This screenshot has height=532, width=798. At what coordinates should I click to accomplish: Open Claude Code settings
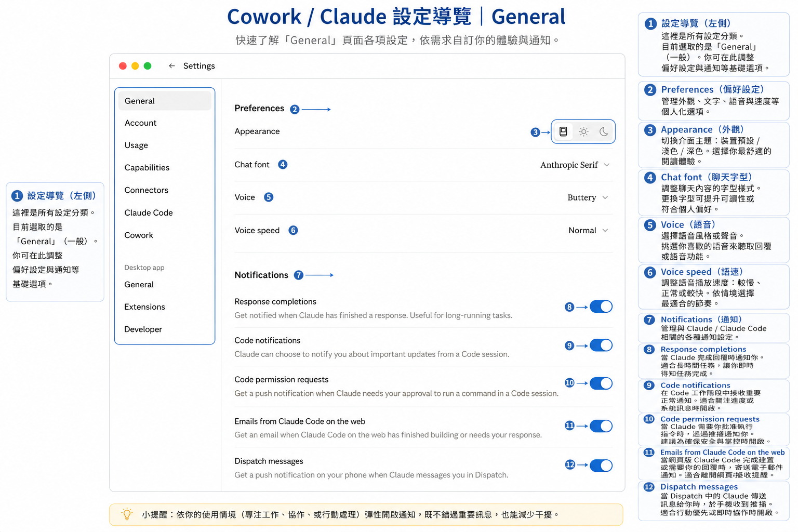pos(149,212)
